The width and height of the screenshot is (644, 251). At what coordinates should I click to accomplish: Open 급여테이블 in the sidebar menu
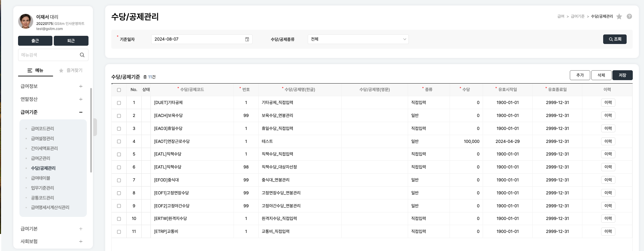tap(41, 178)
